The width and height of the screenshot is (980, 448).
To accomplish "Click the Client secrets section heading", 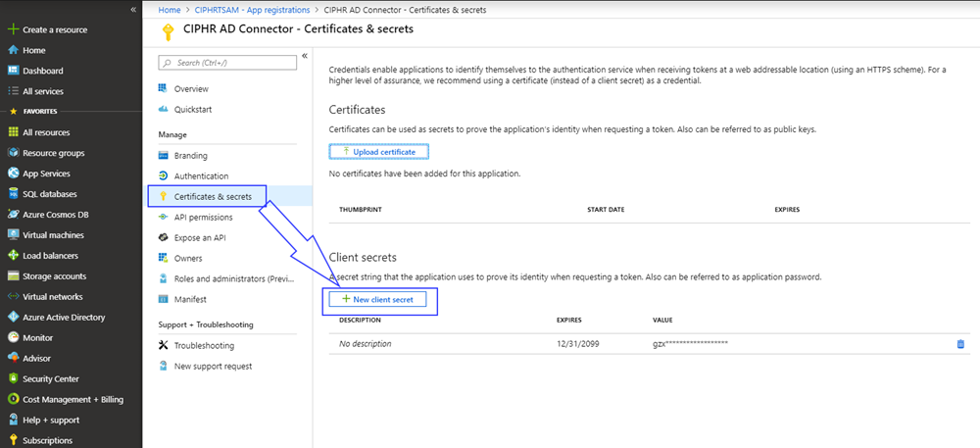I will click(x=363, y=258).
